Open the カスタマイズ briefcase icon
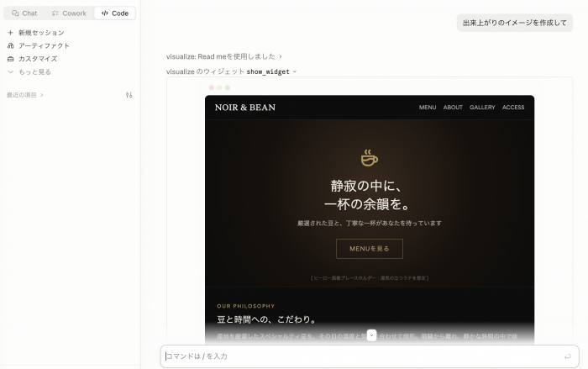The image size is (588, 369). pos(10,59)
